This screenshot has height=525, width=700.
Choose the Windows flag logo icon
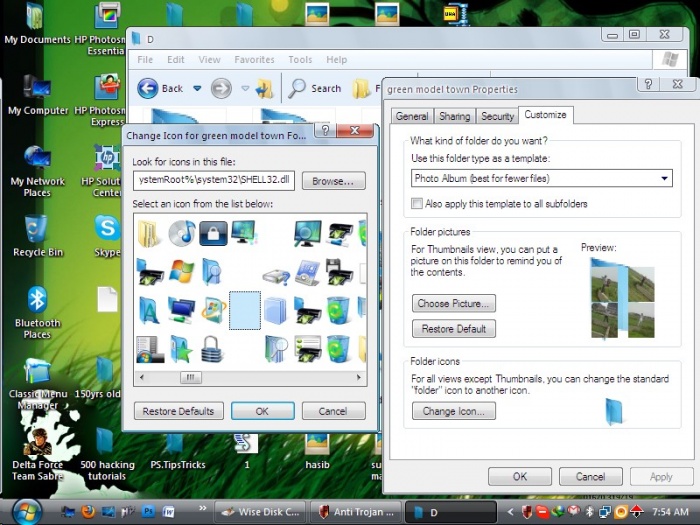tap(182, 271)
